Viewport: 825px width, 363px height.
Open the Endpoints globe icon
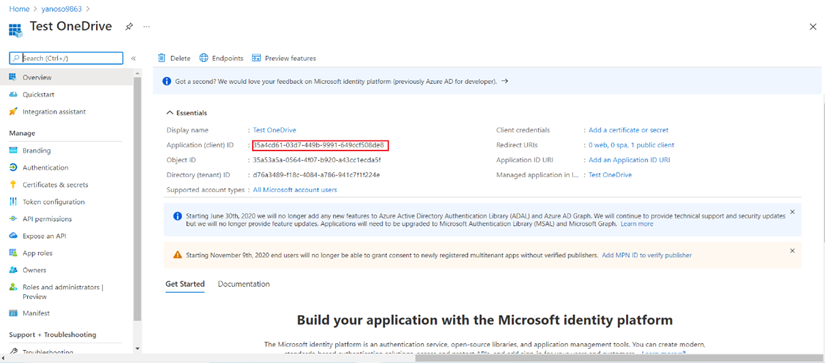204,58
